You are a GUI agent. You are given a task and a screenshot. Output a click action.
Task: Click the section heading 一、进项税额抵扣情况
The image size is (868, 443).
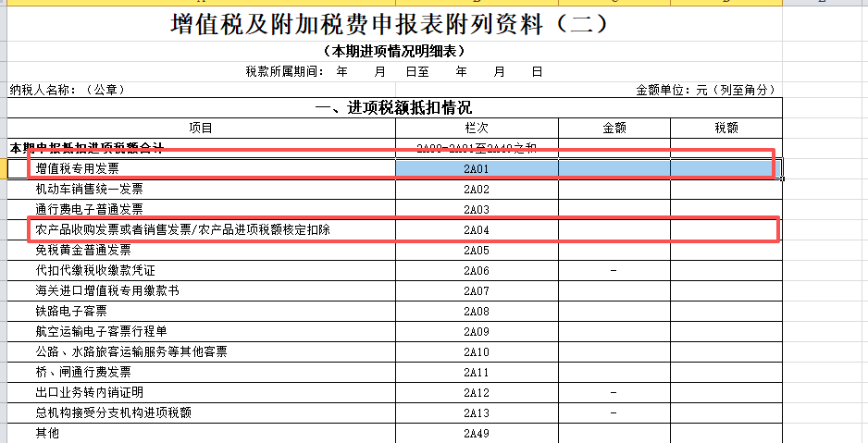(x=394, y=108)
